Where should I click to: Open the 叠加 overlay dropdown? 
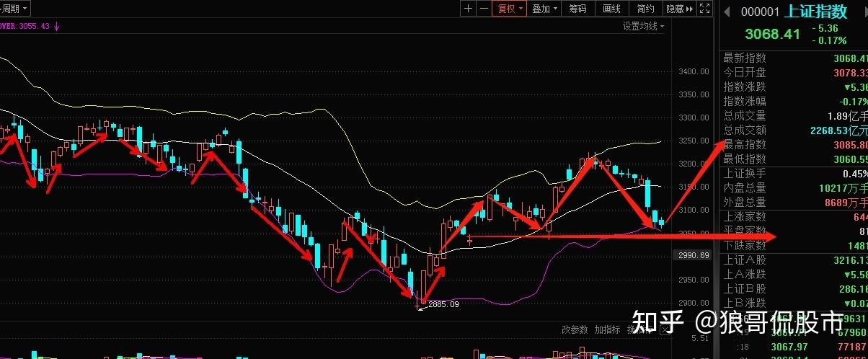coord(544,9)
